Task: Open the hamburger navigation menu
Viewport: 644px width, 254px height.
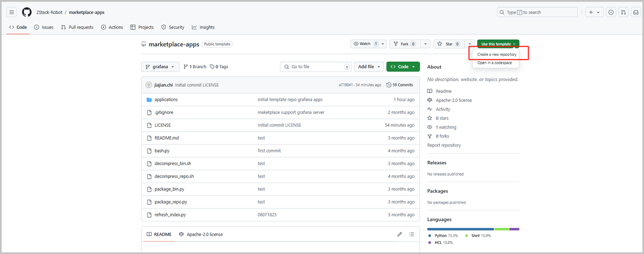Action: (x=12, y=12)
